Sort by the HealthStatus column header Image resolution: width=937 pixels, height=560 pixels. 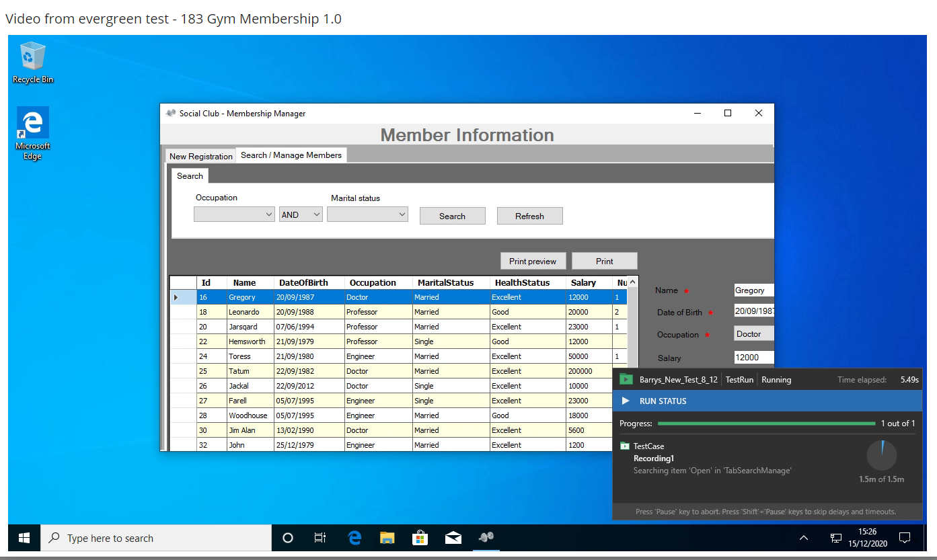point(527,282)
